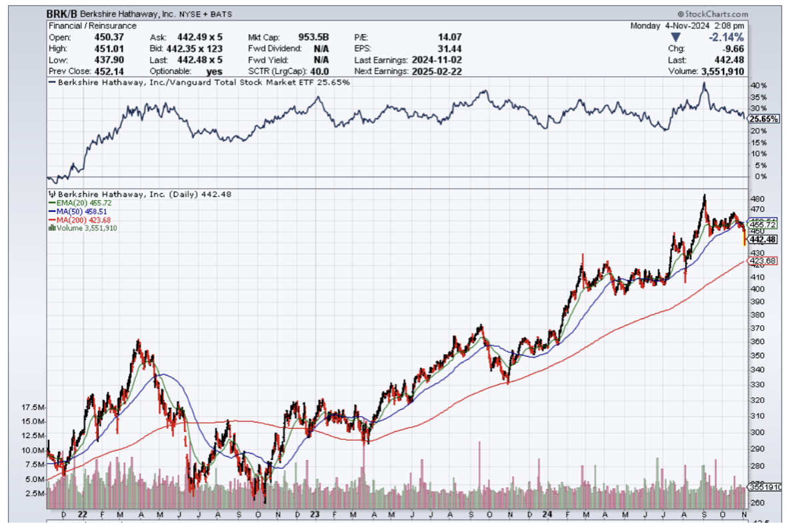Click 'Financial / Reinsurance' sector label
The image size is (792, 532).
pos(93,26)
